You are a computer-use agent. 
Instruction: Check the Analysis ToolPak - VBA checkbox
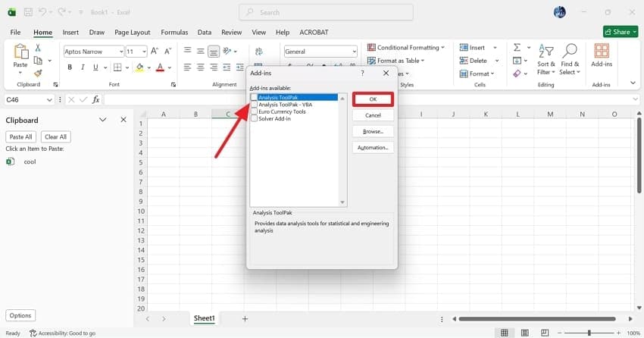click(255, 105)
